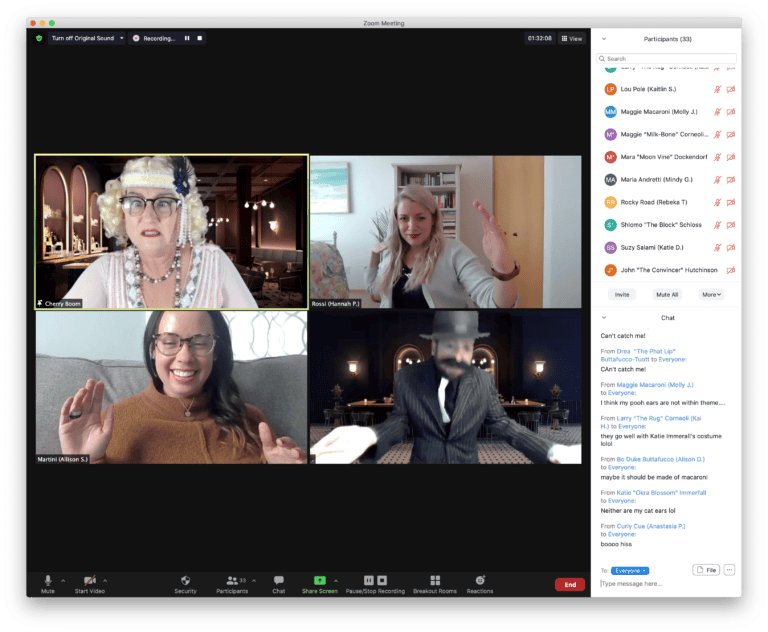This screenshot has height=632, width=768.
Task: Select participant Suzy Salami (Katie D.)
Action: (666, 247)
